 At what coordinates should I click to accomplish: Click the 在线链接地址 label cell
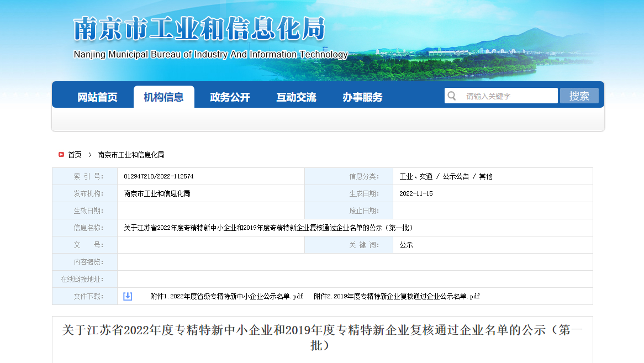(x=85, y=279)
